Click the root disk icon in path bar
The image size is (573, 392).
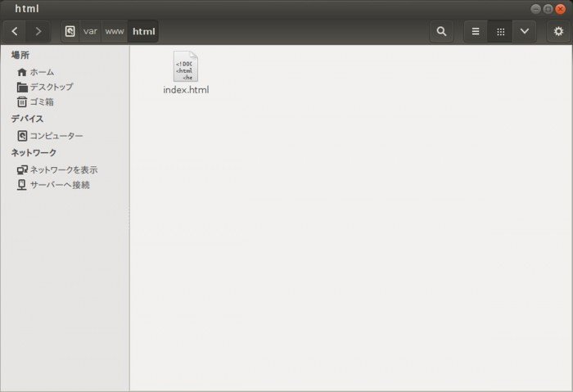(70, 32)
